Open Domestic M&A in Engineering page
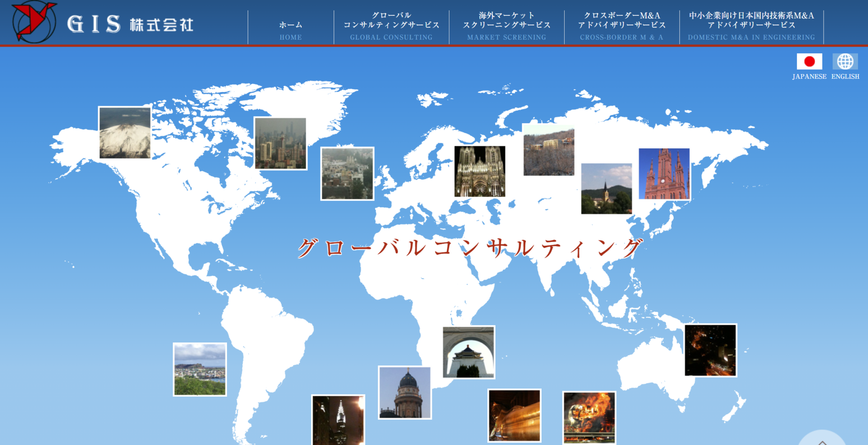 coord(751,27)
